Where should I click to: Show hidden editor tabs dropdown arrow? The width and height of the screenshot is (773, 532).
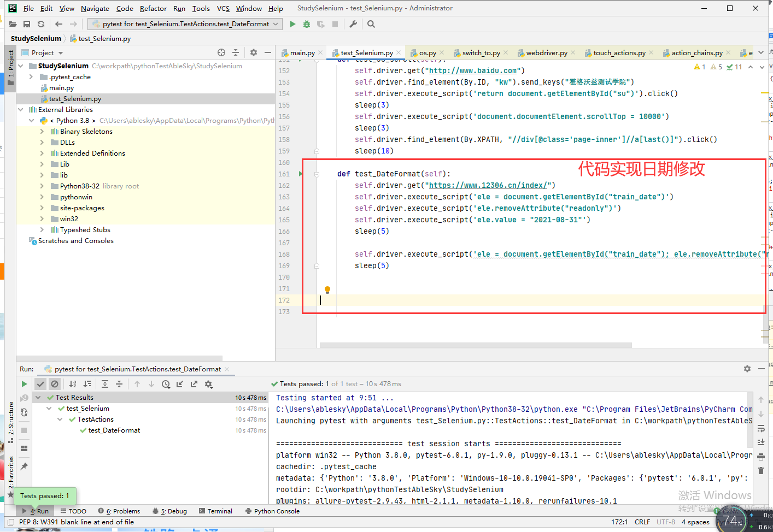click(761, 52)
